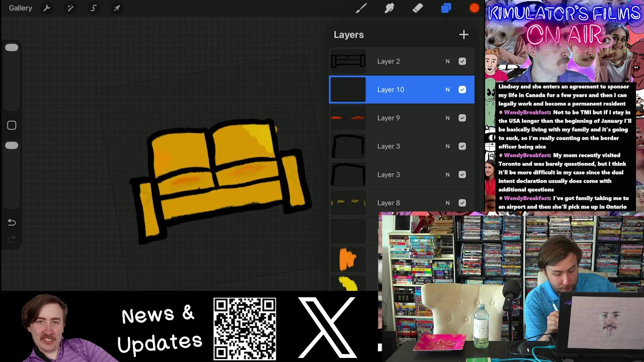Select the Layer 10 row

click(401, 89)
